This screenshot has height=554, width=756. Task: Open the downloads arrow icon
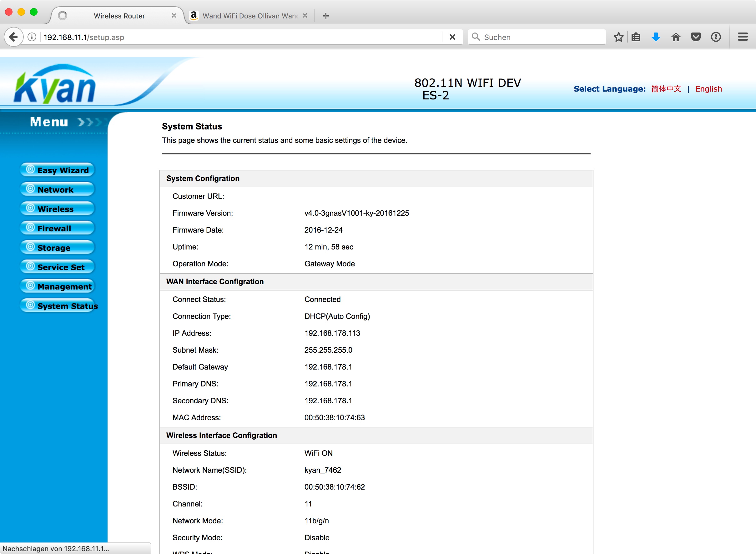[x=656, y=37]
